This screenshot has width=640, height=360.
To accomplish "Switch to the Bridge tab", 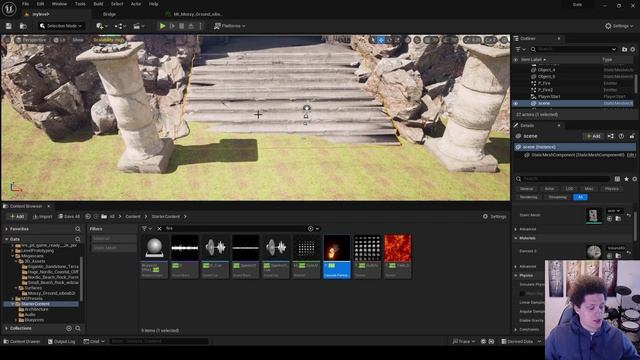I will [x=109, y=14].
